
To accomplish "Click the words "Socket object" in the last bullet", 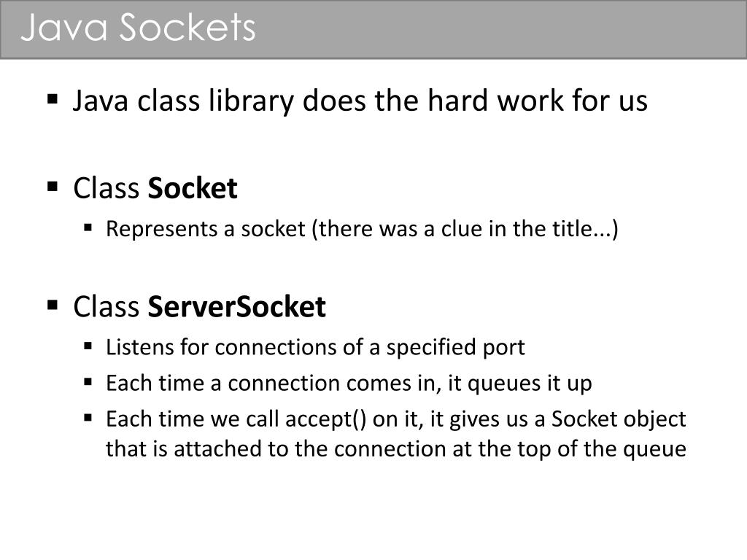I will (619, 419).
